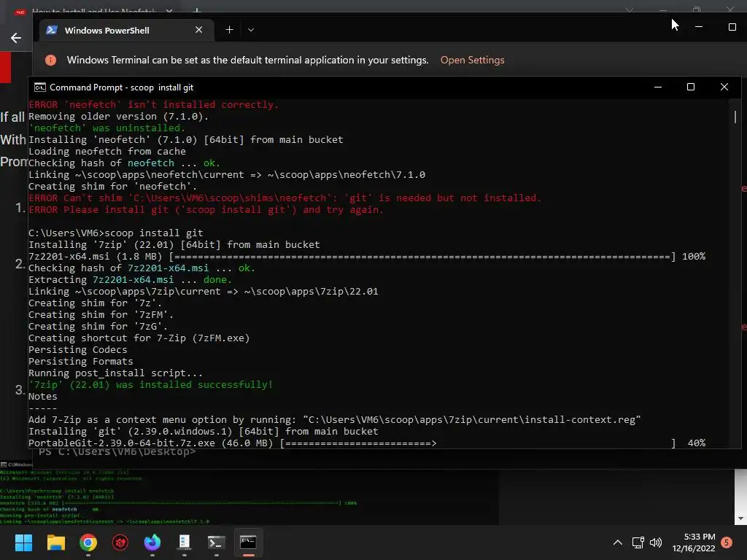747x560 pixels.
Task: Click the browser page scroll down arrow
Action: 740,518
